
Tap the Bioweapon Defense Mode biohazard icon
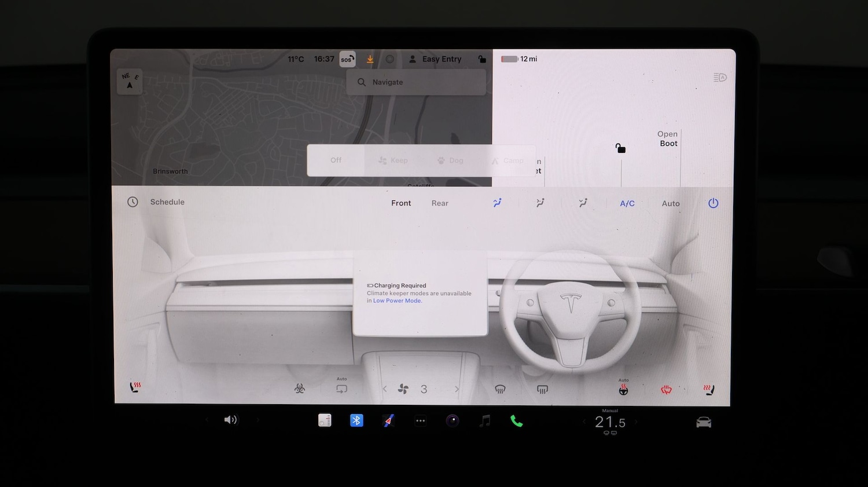click(x=300, y=389)
